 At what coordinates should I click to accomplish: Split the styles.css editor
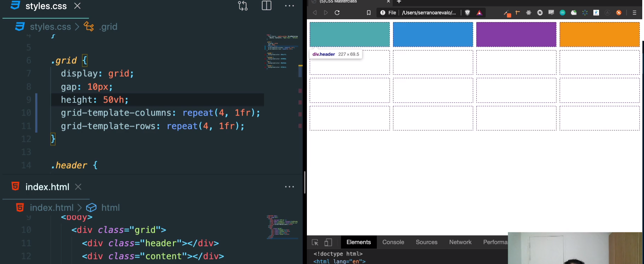tap(267, 6)
